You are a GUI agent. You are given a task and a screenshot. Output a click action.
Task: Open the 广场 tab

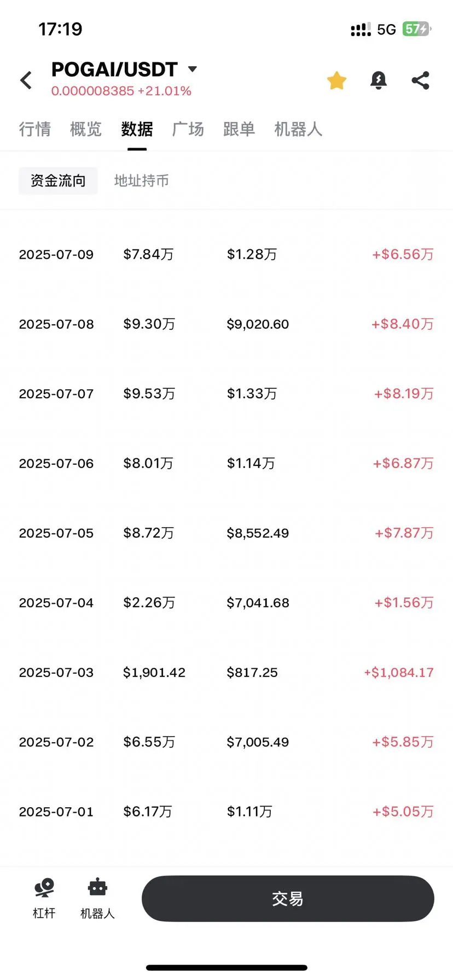point(188,129)
